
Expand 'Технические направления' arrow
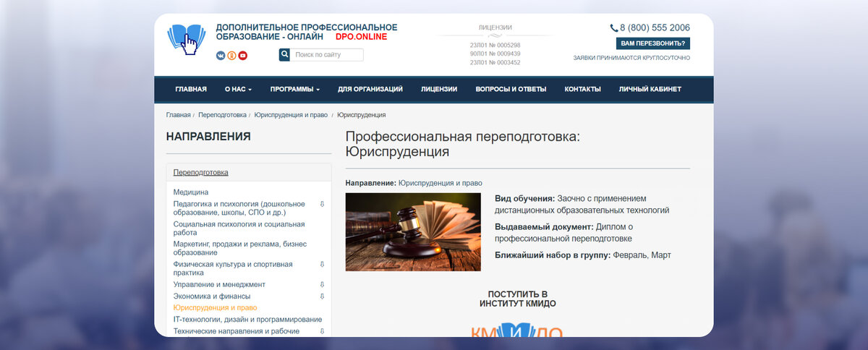322,331
